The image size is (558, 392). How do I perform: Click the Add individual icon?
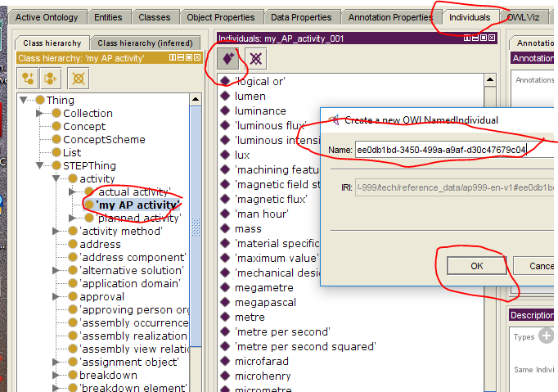(229, 57)
